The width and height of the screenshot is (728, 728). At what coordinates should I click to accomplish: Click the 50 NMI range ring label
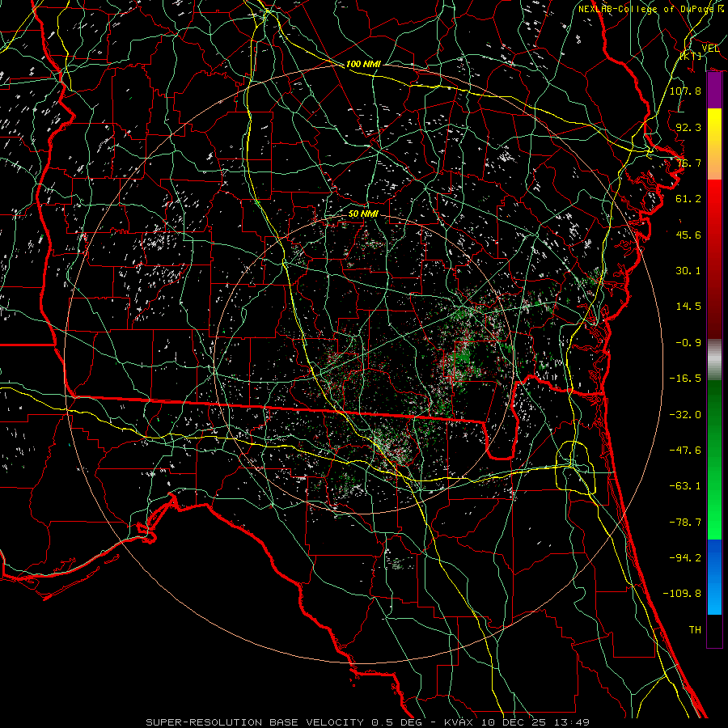click(363, 214)
